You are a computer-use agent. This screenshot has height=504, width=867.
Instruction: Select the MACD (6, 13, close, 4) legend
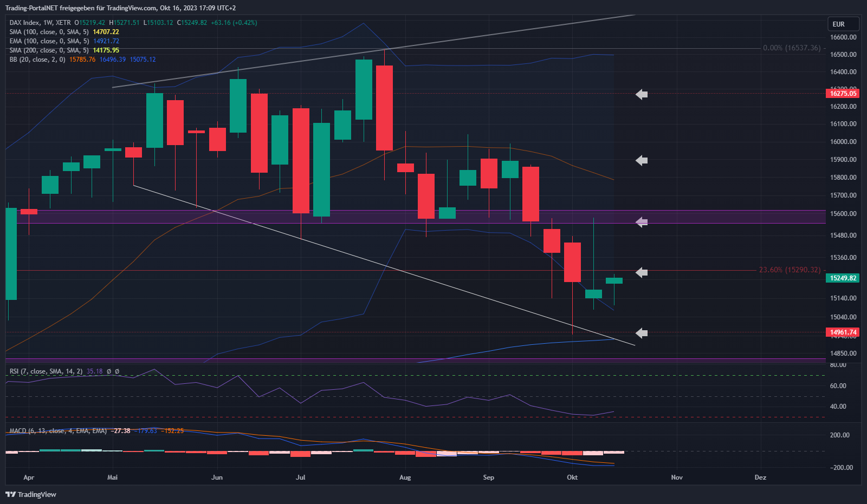(x=58, y=431)
